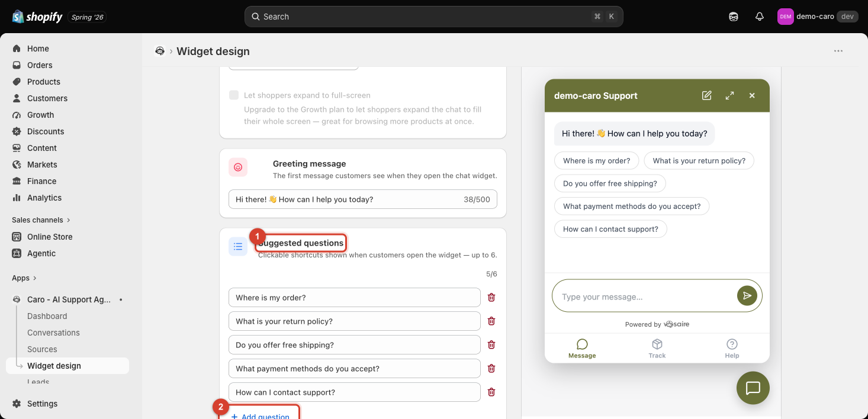Start new chat via widget edit icon
The width and height of the screenshot is (868, 419).
[x=707, y=95]
